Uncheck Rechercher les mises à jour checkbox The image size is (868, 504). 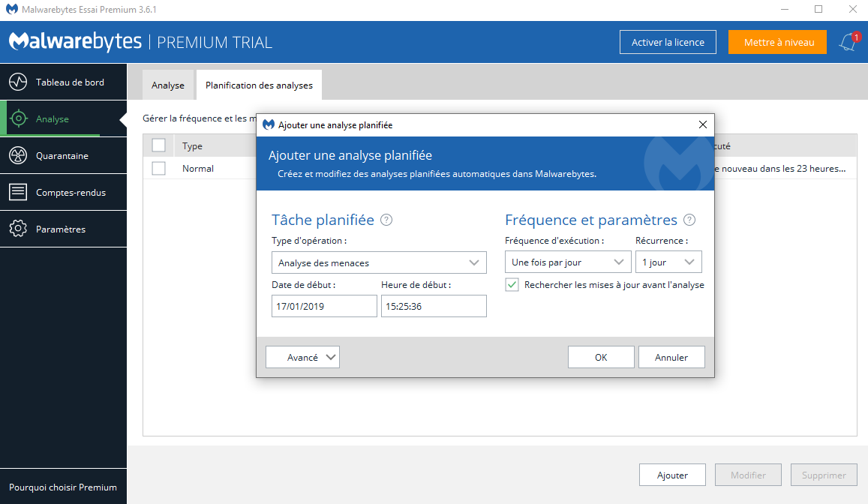tap(512, 285)
